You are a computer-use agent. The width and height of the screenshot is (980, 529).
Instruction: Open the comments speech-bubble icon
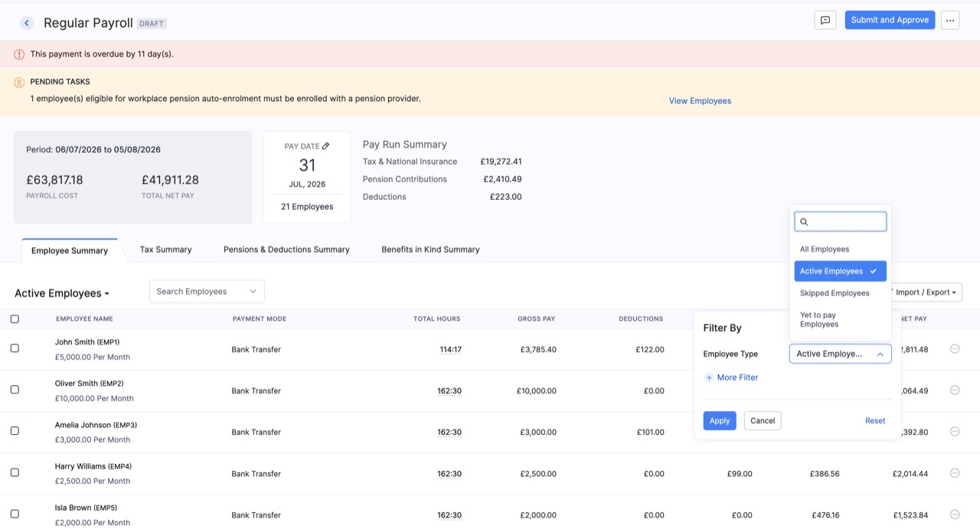(825, 21)
